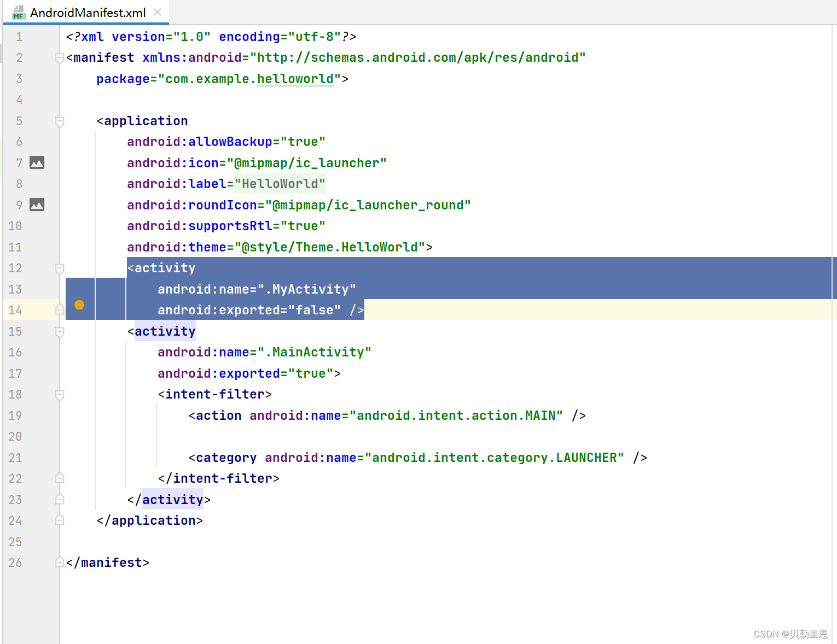Collapse the manifest tag fold on line 2
The image size is (837, 644).
60,57
